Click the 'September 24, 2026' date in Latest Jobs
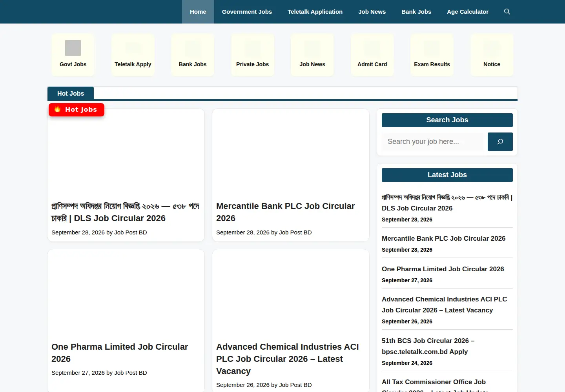Image resolution: width=565 pixels, height=392 pixels. (407, 363)
